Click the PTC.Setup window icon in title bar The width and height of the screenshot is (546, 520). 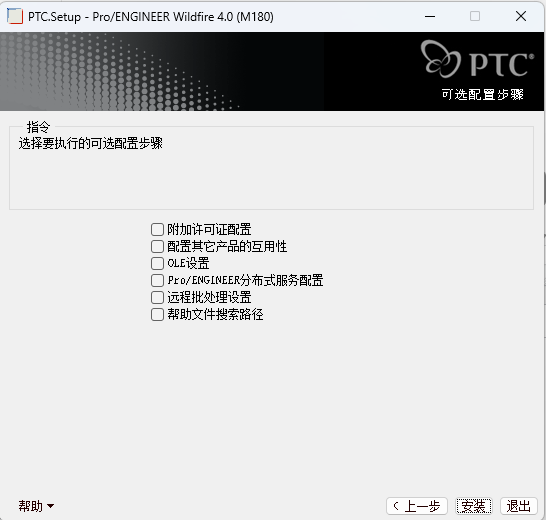click(15, 16)
